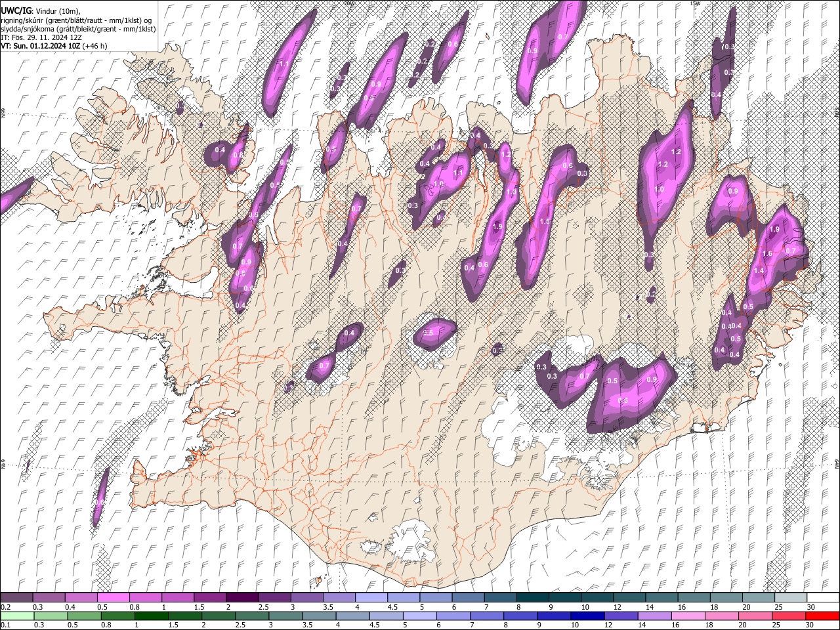Click the 'slydda/snjókoma' snow legend description line
The height and width of the screenshot is (630, 840).
[78, 29]
